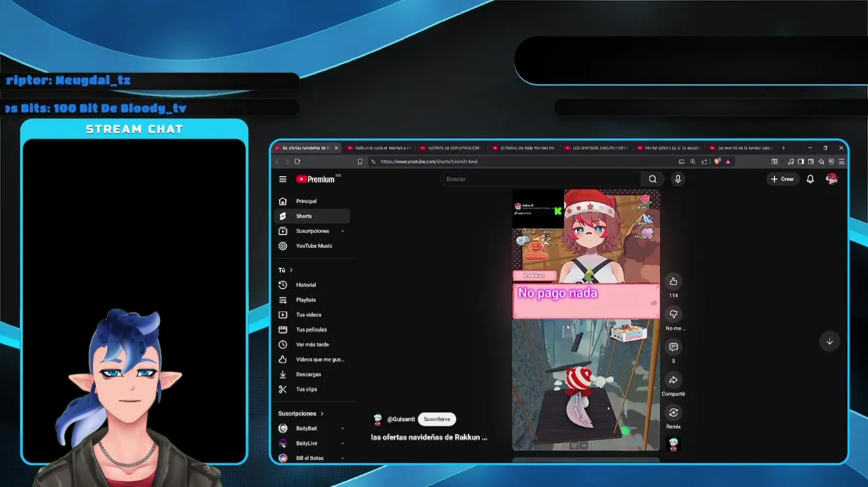The width and height of the screenshot is (868, 487).
Task: Click the Guisanti channel avatar
Action: click(x=378, y=419)
